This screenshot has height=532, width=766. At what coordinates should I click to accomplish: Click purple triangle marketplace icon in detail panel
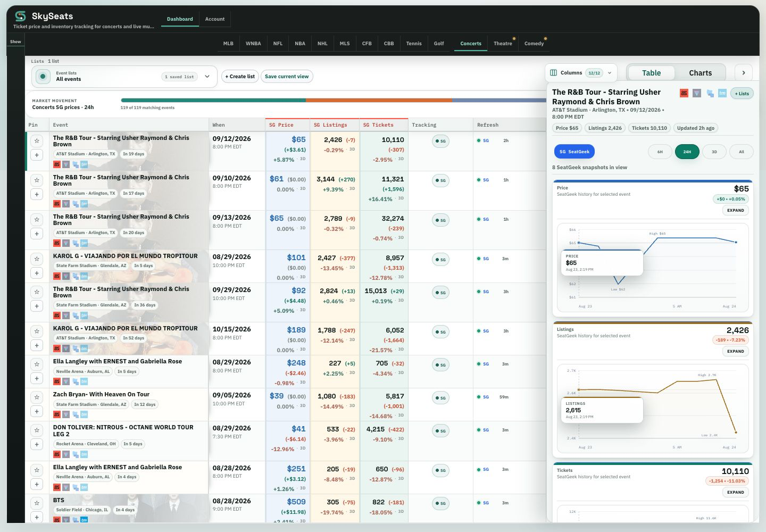[x=697, y=93]
